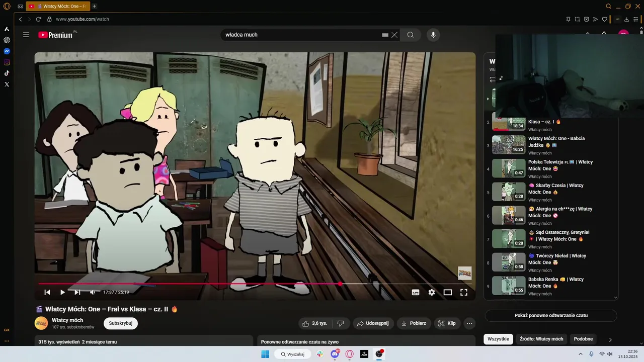Skip to next video in player

click(x=77, y=292)
